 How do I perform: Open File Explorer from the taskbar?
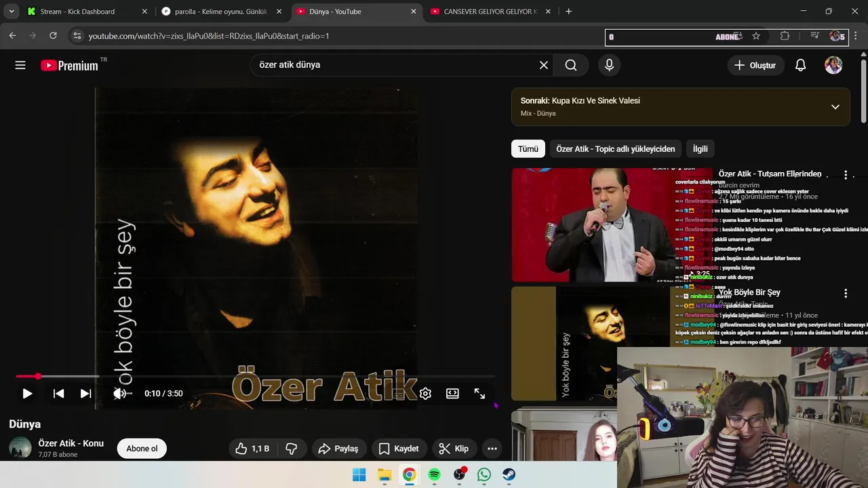point(384,475)
